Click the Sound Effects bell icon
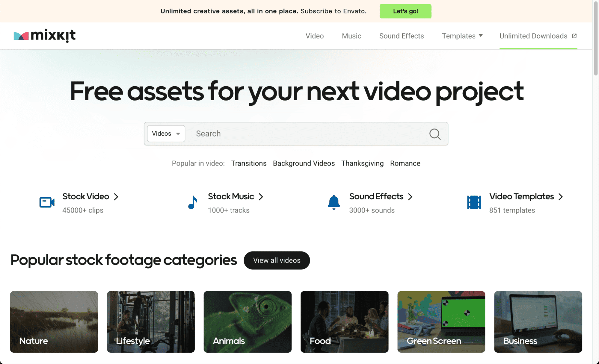 click(334, 202)
